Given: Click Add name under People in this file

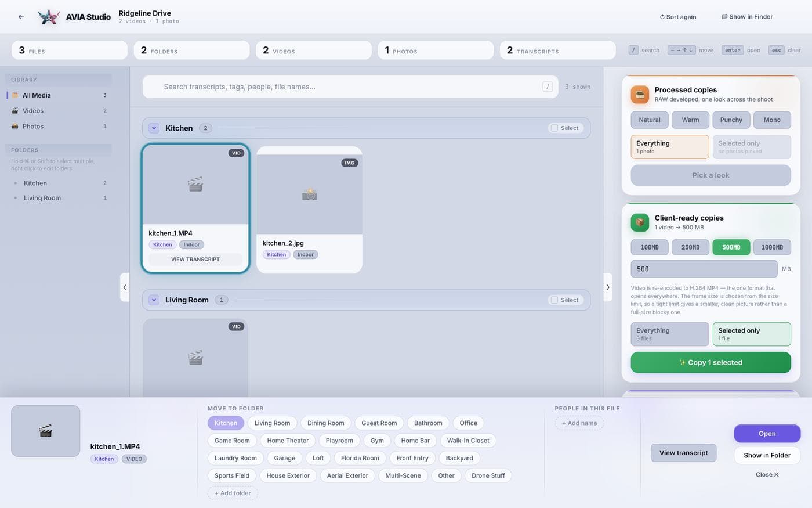Looking at the screenshot, I should (x=579, y=423).
